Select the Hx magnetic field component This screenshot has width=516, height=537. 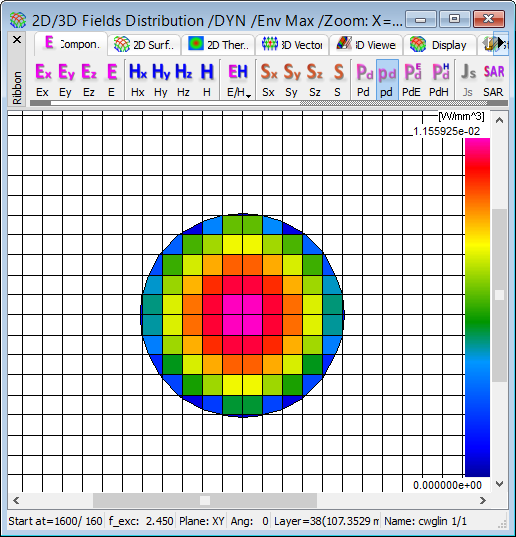[138, 80]
